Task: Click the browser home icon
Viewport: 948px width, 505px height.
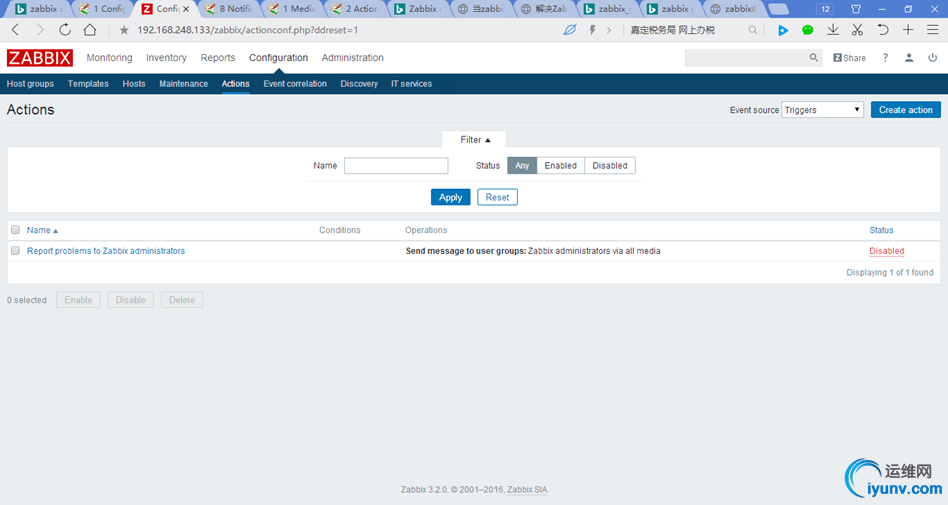Action: 90,30
